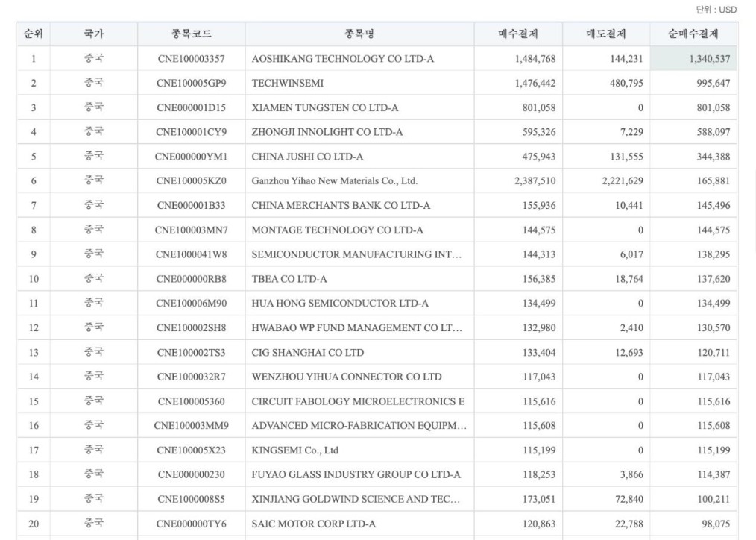Click stock code CNE100003357
756x540 pixels.
click(191, 59)
